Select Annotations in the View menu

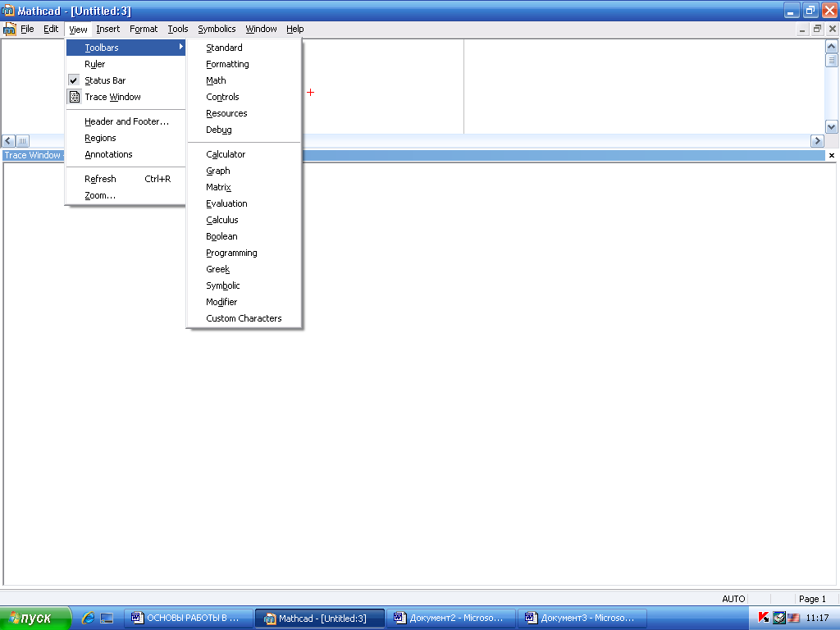click(x=126, y=154)
